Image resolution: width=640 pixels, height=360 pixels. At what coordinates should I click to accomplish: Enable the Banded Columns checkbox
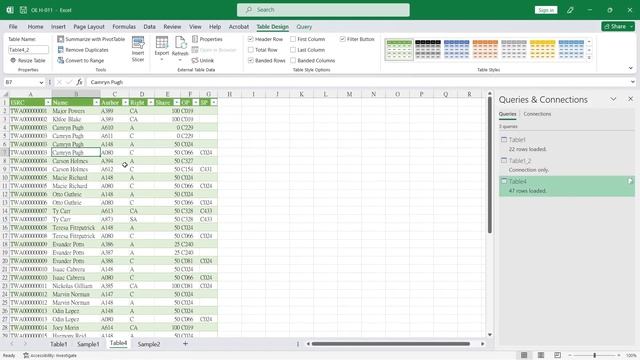(x=293, y=60)
